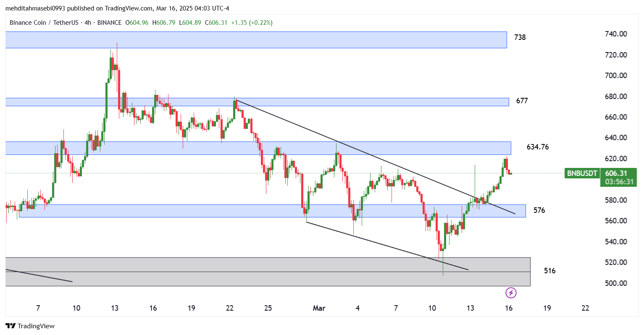Click the 740.00 price axis label
Image resolution: width=644 pixels, height=335 pixels.
tap(616, 34)
